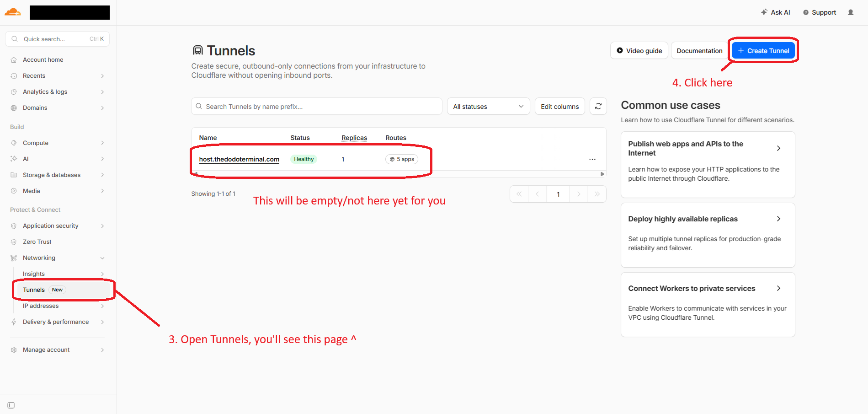Click the Application security shield icon

[14, 226]
